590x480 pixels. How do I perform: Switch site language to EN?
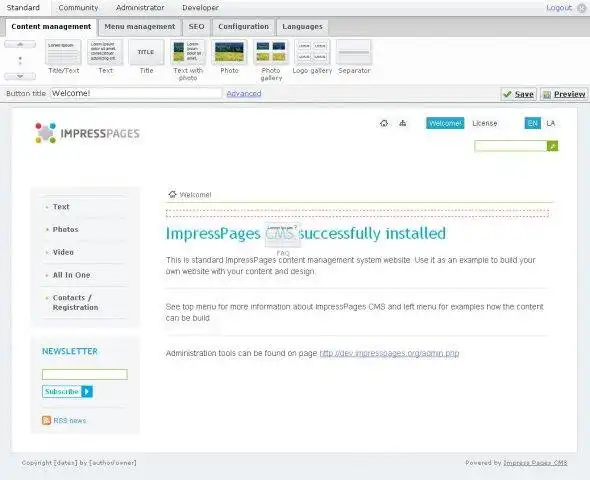pyautogui.click(x=532, y=123)
